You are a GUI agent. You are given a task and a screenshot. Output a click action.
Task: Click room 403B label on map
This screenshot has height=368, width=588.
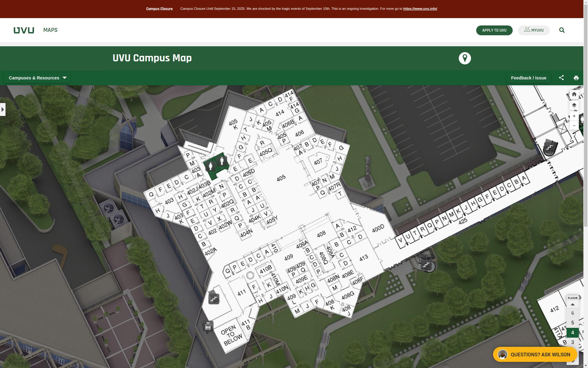(x=205, y=185)
